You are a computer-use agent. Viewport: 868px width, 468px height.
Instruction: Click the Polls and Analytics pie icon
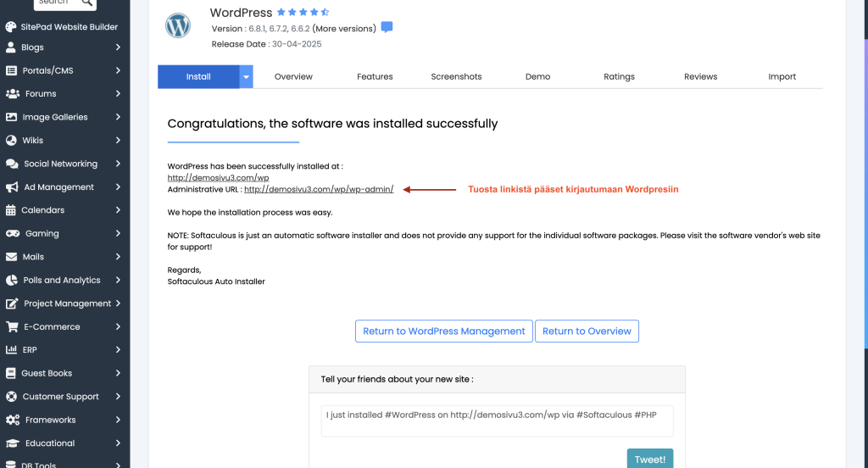(x=12, y=280)
